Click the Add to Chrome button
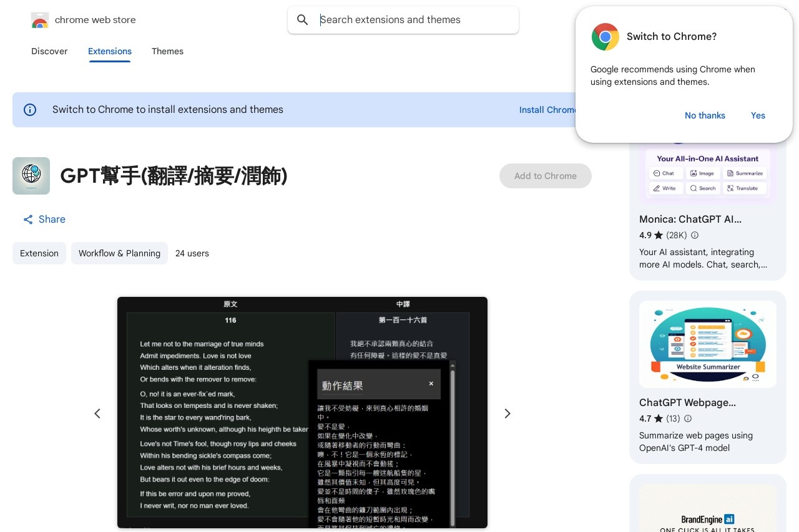This screenshot has height=532, width=799. click(546, 176)
